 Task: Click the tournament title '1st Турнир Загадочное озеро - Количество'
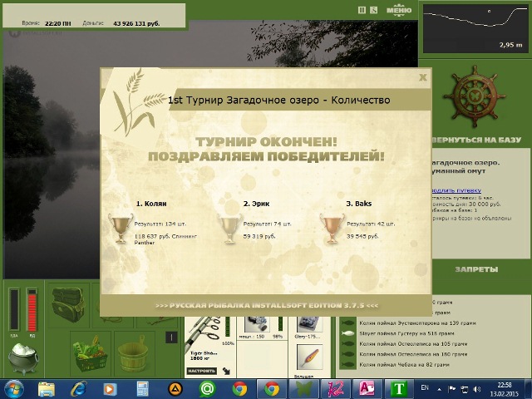click(x=279, y=100)
